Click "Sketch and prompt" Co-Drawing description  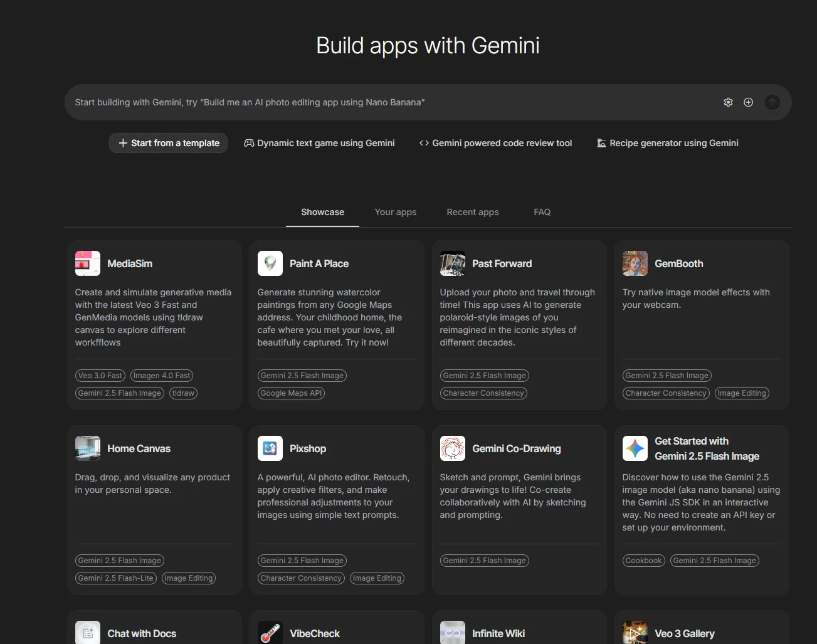(513, 496)
